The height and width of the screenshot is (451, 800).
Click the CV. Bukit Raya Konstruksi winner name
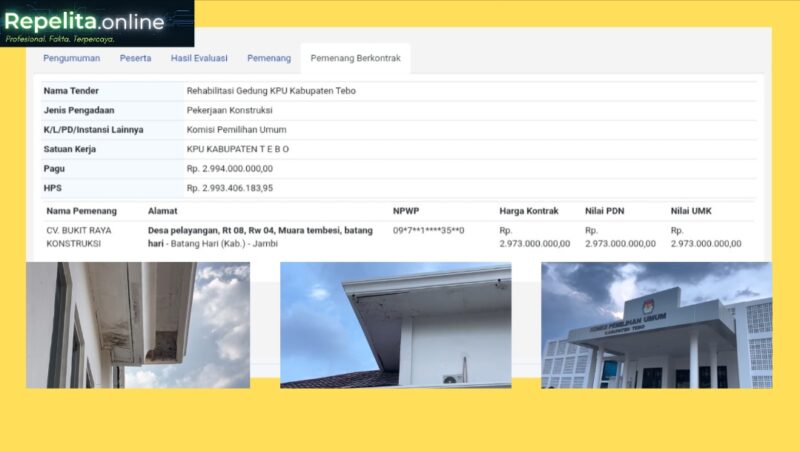pos(79,237)
